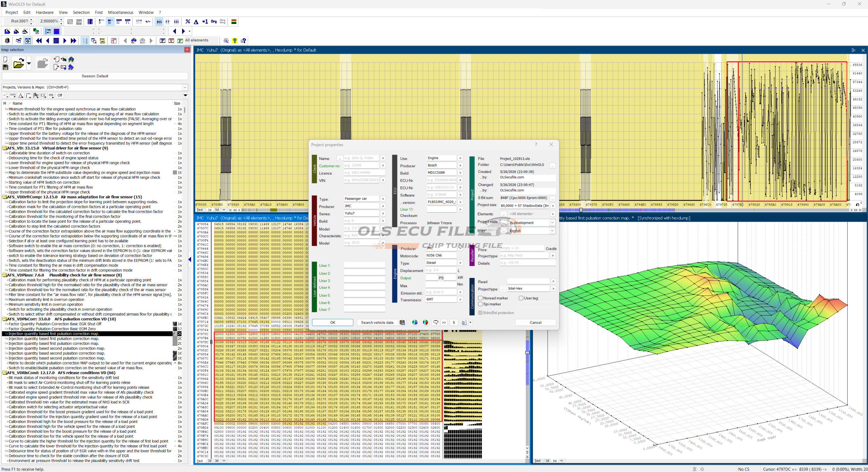Toggle the tree list view button

85,41
